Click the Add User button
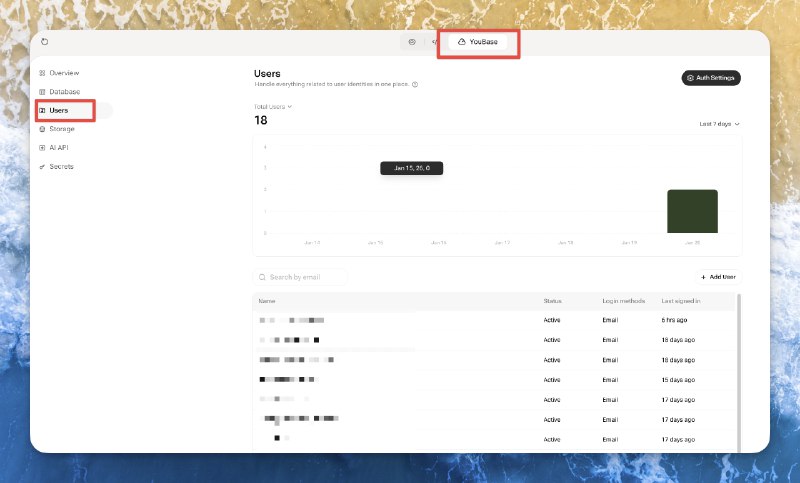 (x=718, y=277)
